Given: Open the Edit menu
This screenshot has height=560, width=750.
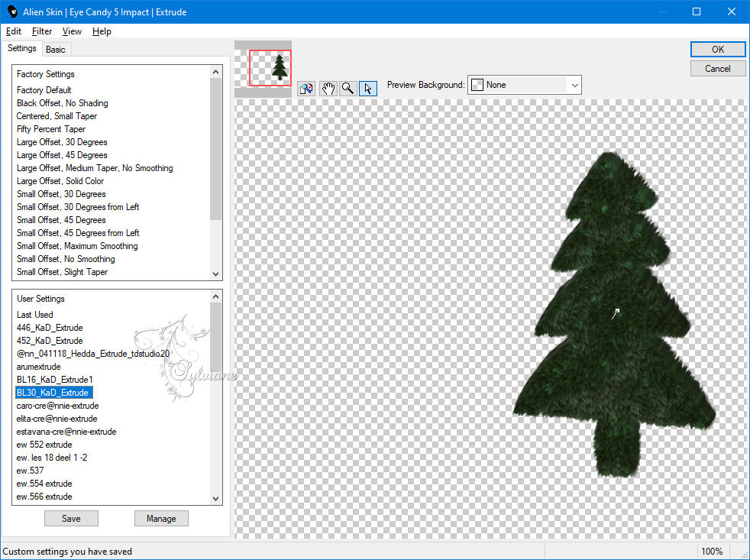Looking at the screenshot, I should pos(14,31).
